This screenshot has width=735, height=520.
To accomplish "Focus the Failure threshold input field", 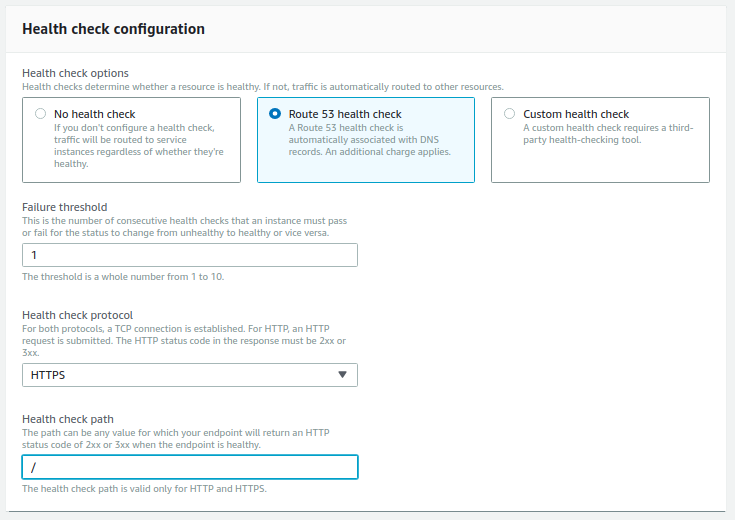I will [190, 255].
